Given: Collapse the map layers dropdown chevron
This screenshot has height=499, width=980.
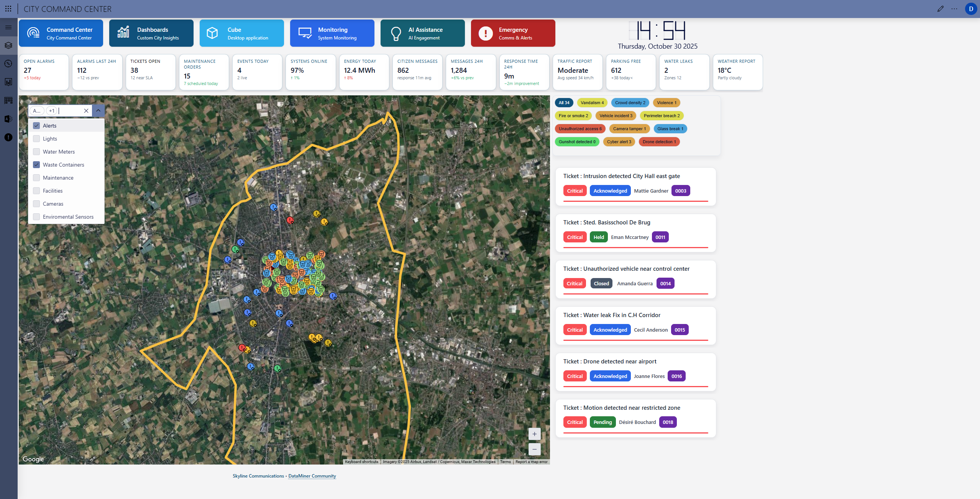Looking at the screenshot, I should point(98,111).
